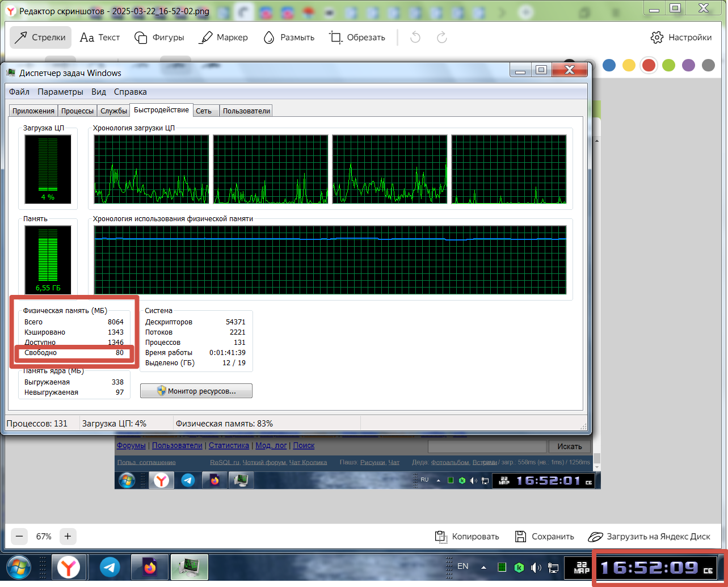Save the image with Сохранить
The image size is (728, 587).
tap(544, 537)
